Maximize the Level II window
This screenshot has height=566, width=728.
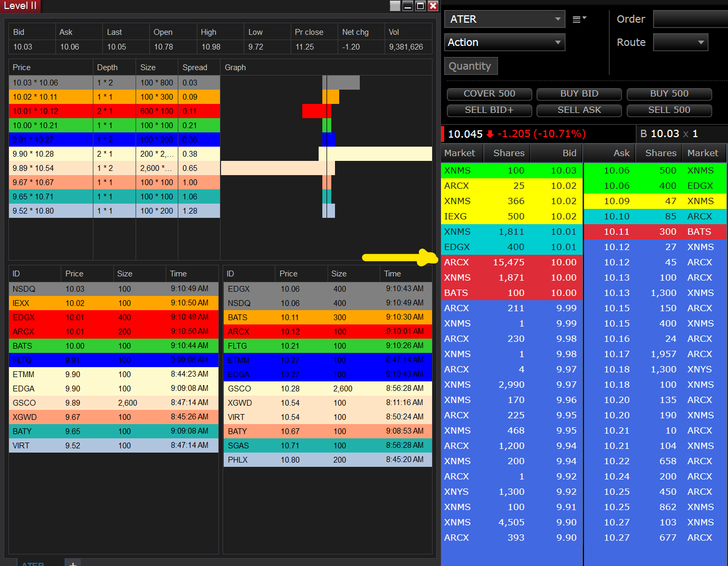coord(420,6)
